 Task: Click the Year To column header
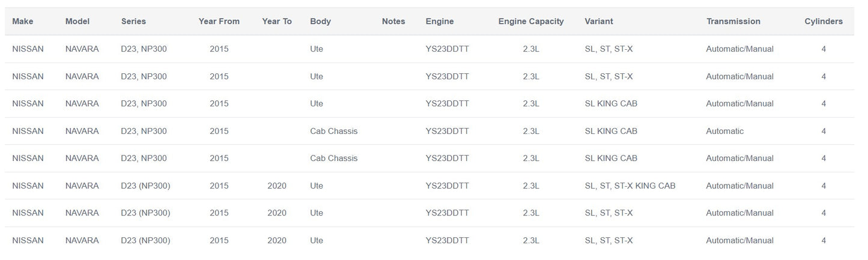click(x=277, y=22)
